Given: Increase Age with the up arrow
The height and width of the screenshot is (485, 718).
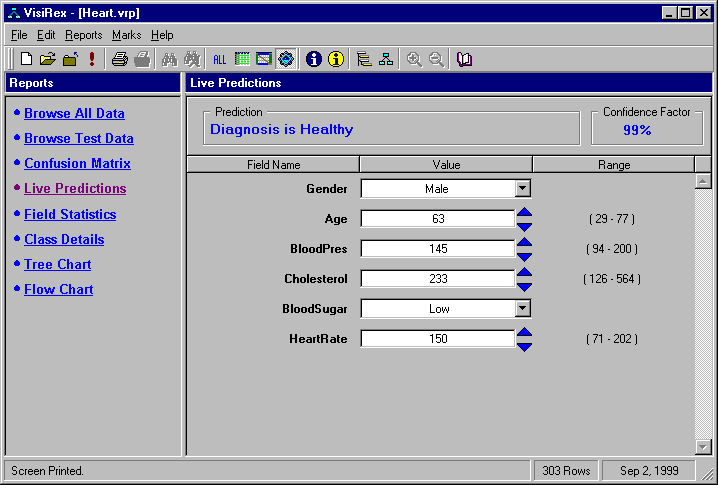Looking at the screenshot, I should click(524, 212).
